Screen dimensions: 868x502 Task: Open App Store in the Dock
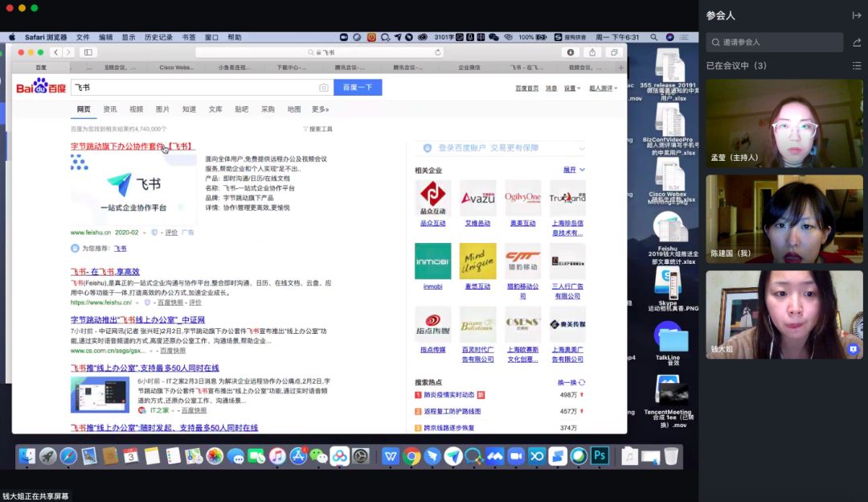[x=298, y=456]
